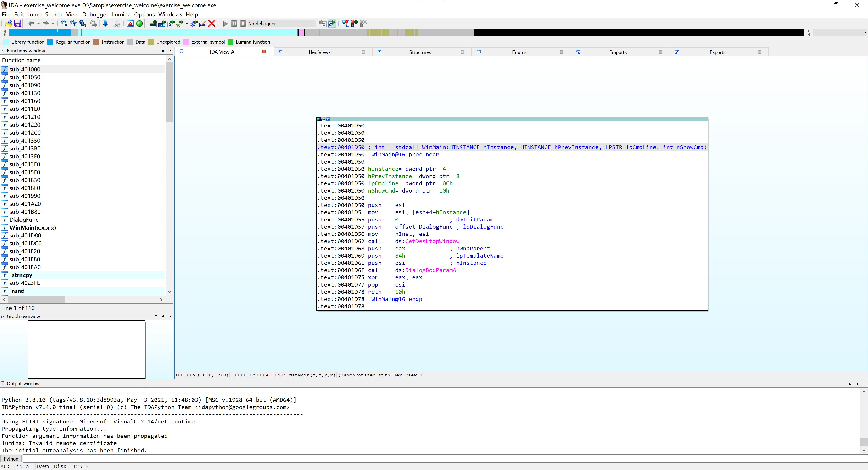868x470 pixels.
Task: Click the grey C trace toolbar icon
Action: [x=323, y=23]
